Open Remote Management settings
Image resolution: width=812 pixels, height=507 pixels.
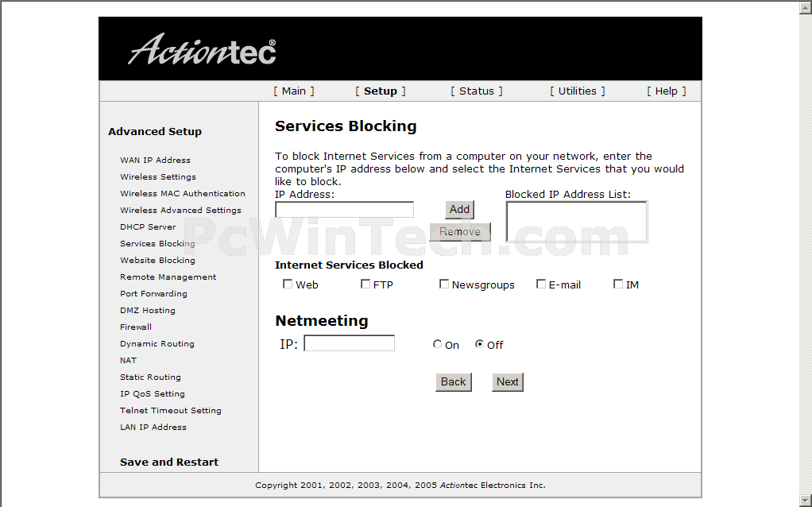168,277
